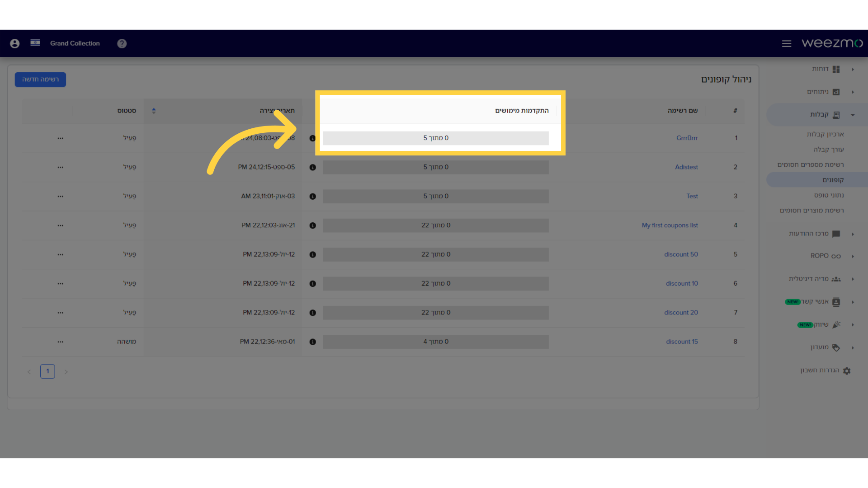Click info icon in discount 15 row
The image size is (868, 488).
tap(313, 342)
